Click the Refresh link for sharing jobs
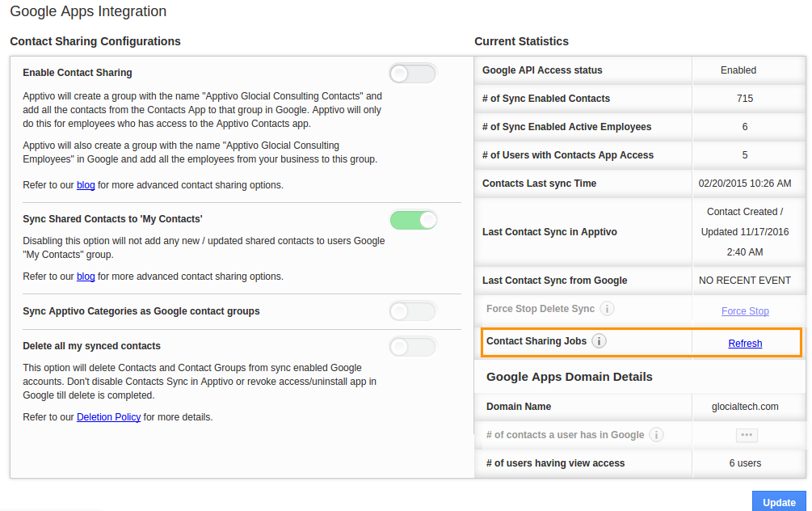Screen dimensions: 812x511 coord(745,343)
